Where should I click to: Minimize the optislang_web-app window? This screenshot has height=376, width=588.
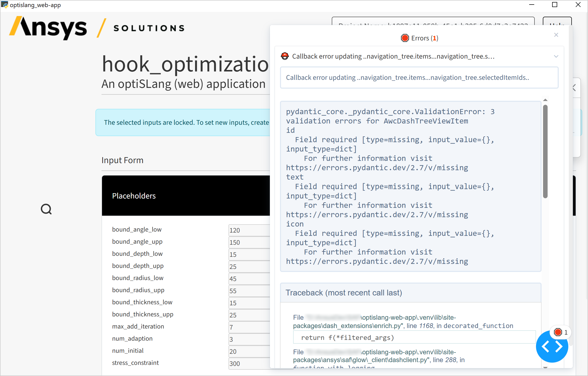pyautogui.click(x=532, y=5)
